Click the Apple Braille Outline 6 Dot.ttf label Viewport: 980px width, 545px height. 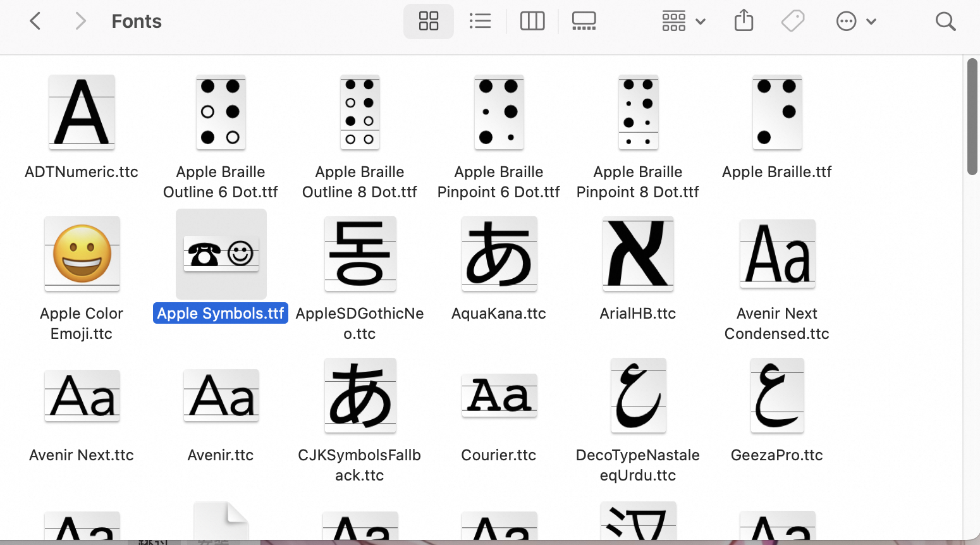coord(221,182)
